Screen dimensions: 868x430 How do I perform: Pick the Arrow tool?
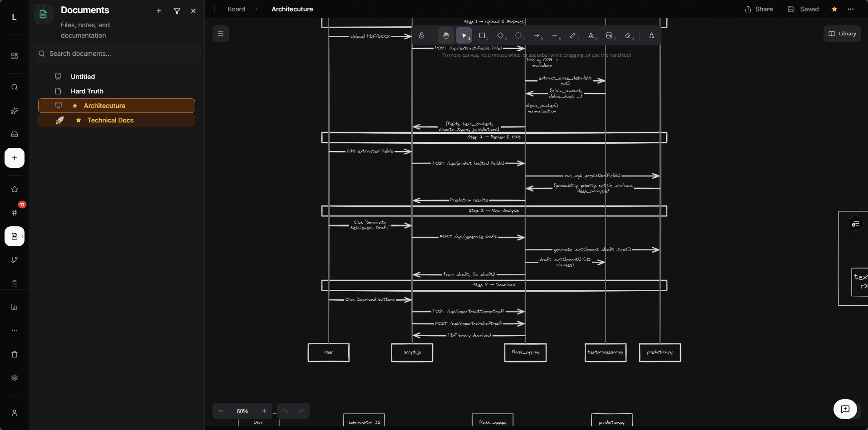[537, 35]
